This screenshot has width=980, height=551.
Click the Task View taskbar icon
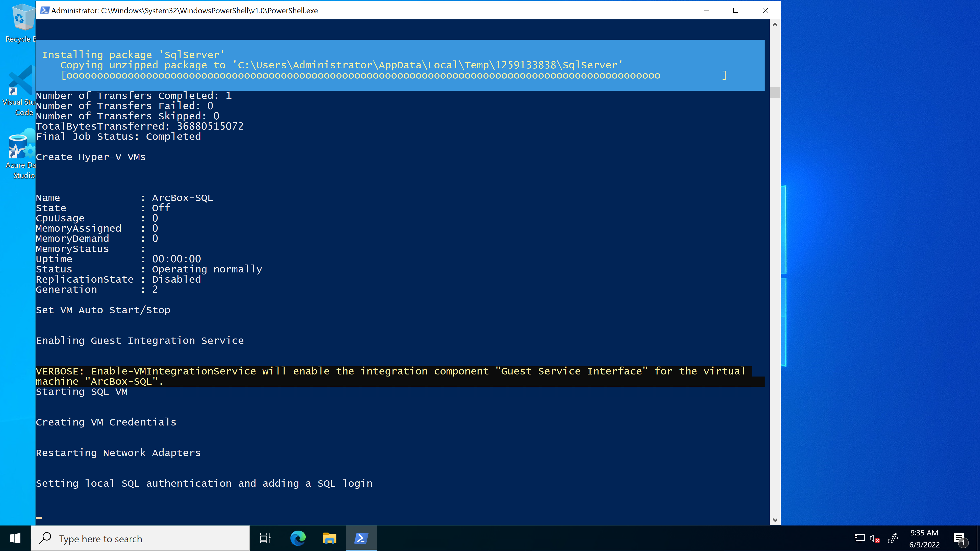pyautogui.click(x=265, y=539)
